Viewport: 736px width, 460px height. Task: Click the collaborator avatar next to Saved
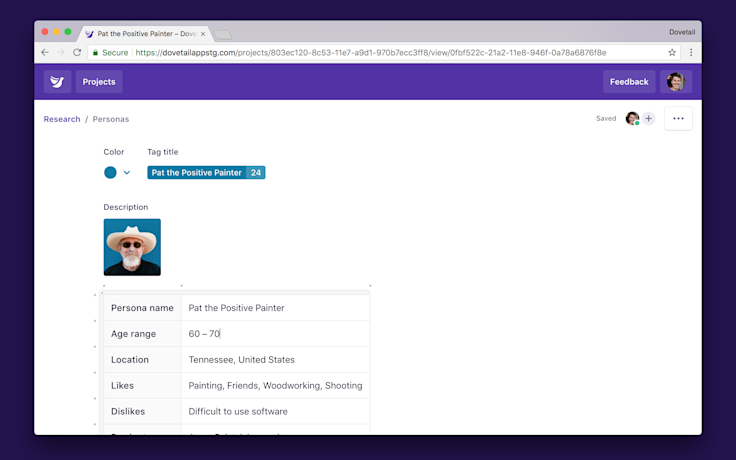632,118
